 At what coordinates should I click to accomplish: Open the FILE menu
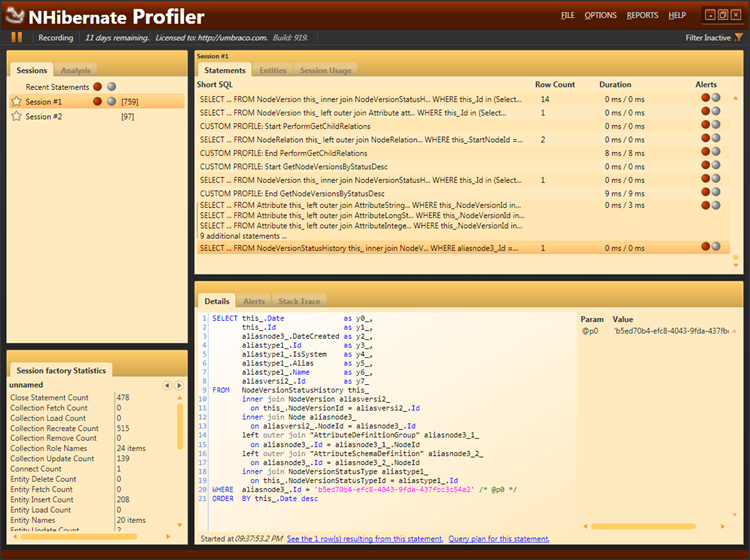(x=568, y=15)
